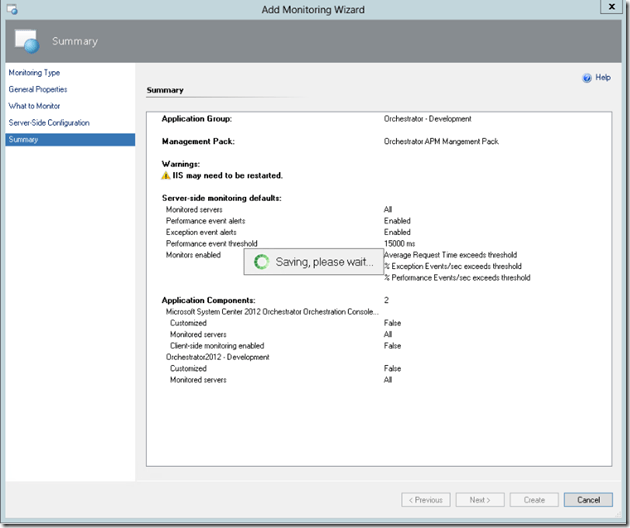Click the blue Help question mark icon

585,77
